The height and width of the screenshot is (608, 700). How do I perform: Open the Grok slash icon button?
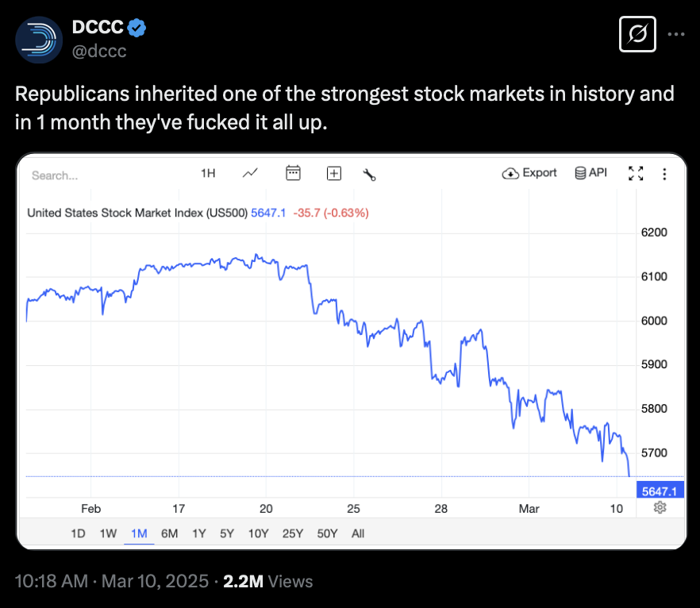pos(637,35)
